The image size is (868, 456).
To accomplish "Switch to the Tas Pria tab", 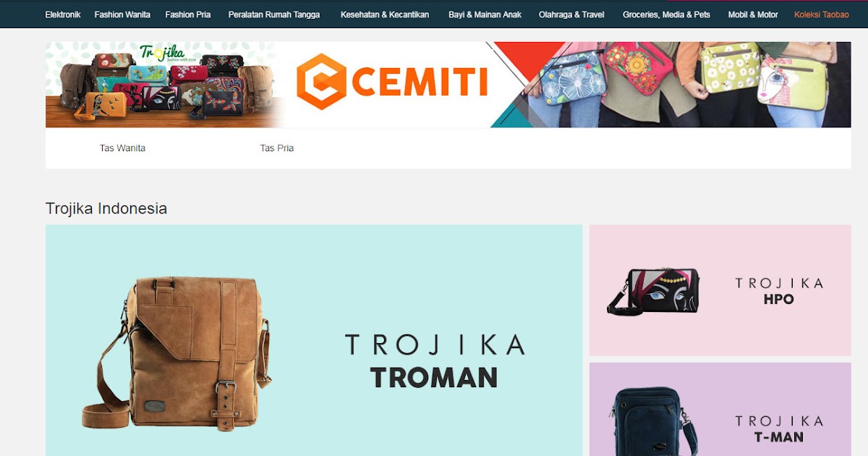I will click(277, 148).
